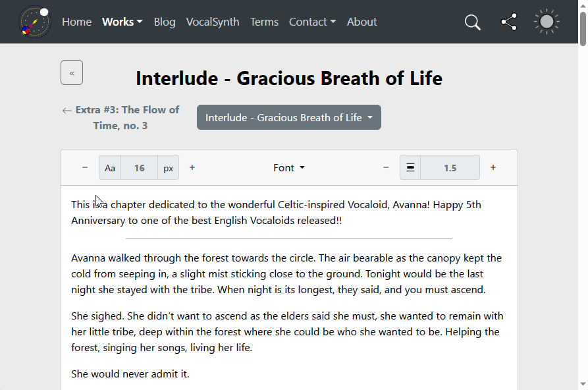Toggle the sun light/dark theme icon
The height and width of the screenshot is (390, 588).
pyautogui.click(x=547, y=22)
